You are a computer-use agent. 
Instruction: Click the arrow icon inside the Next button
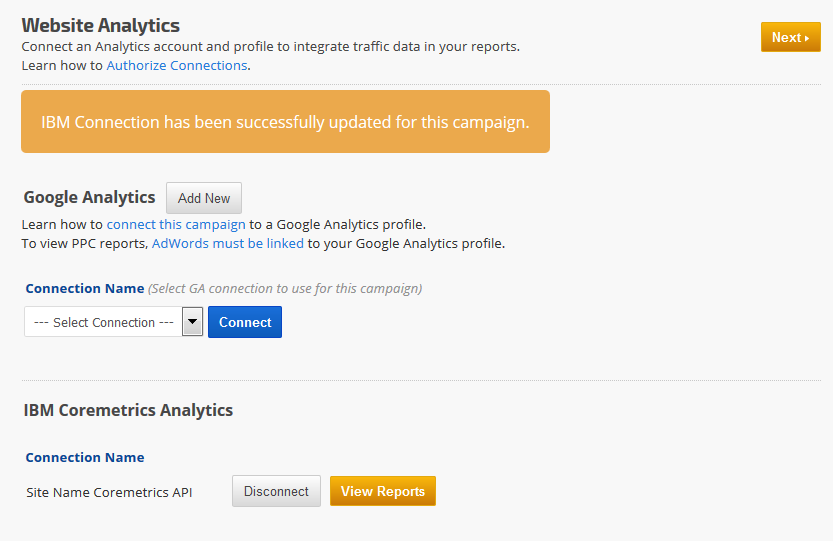pos(807,38)
